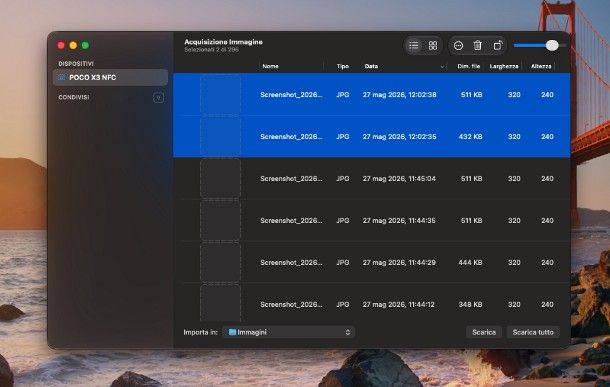
Task: Click the Scarica button
Action: tap(484, 332)
